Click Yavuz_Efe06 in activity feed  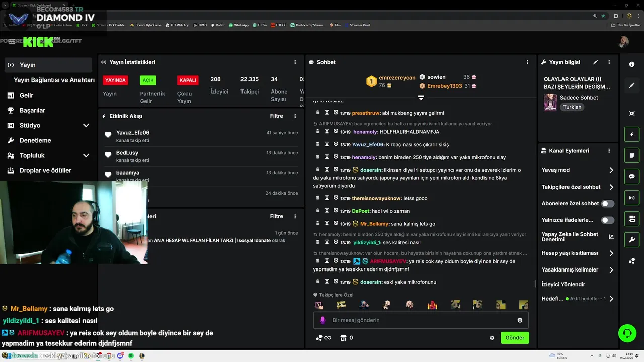click(133, 133)
